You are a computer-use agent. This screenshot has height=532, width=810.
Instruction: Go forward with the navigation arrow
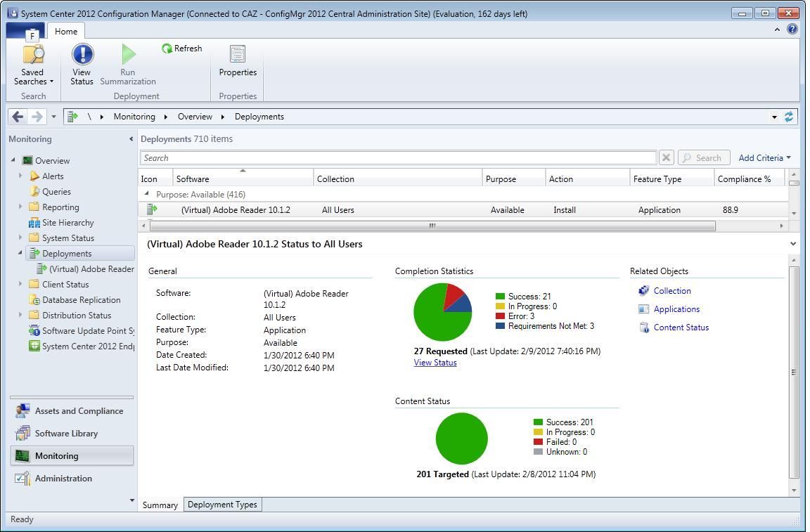(37, 117)
